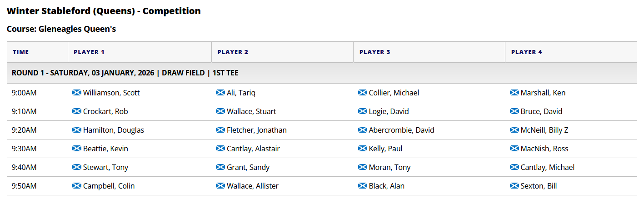Select player Wallace, Allister
This screenshot has height=199, width=644.
click(x=253, y=186)
